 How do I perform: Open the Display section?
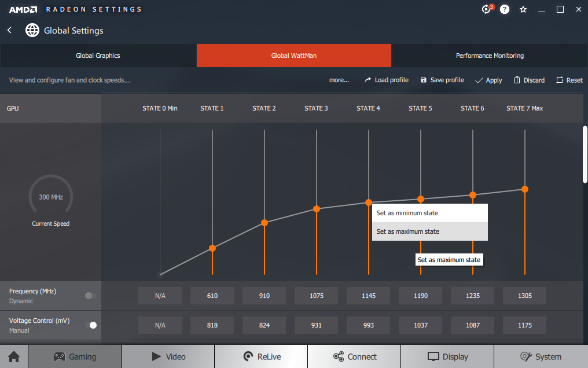[x=447, y=356]
